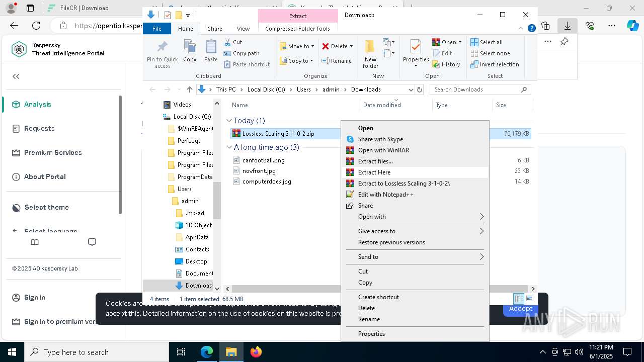Screen dimensions: 644x362
Task: Click Pin to Quick access icon
Action: coord(162,47)
